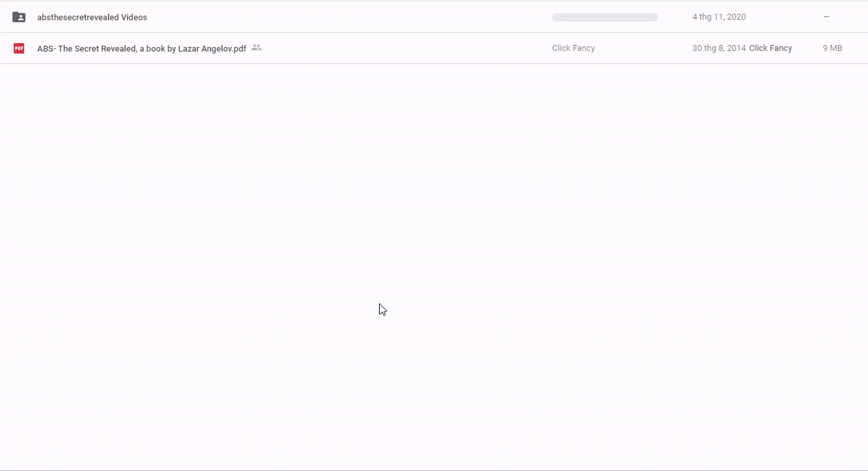The width and height of the screenshot is (868, 471).
Task: Click the shared people icon beside the PDF name
Action: [257, 48]
